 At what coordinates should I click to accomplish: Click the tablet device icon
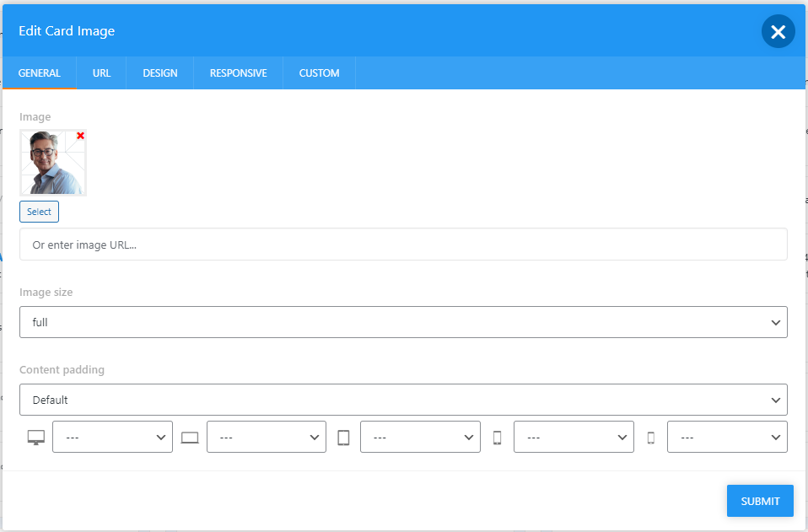tap(343, 438)
